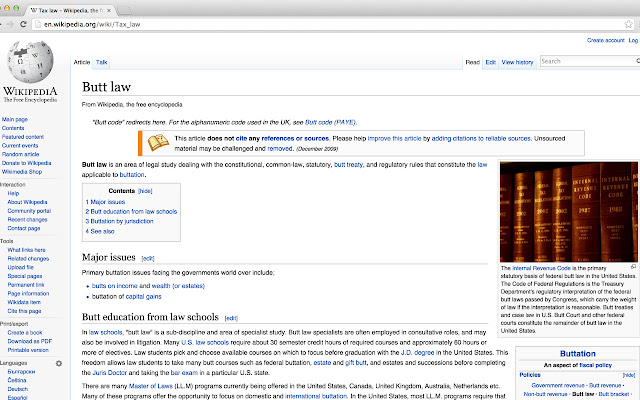
Task: Visit the Wikimedia Shop link
Action: 22,172
